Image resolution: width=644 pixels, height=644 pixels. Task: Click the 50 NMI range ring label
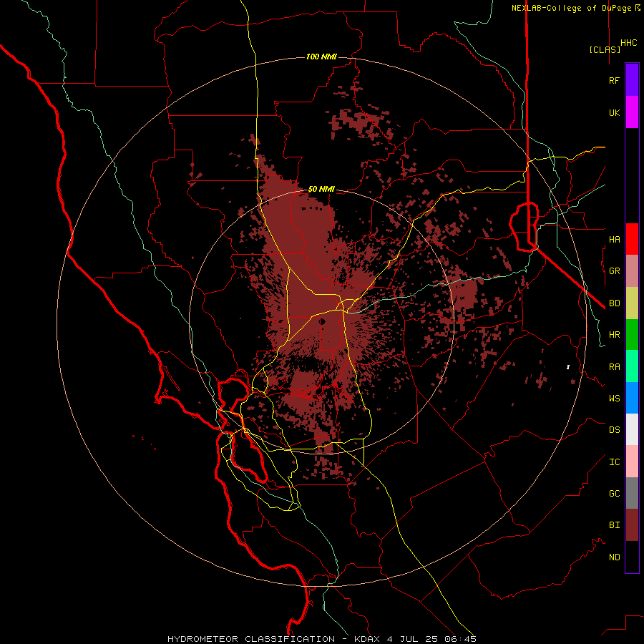pyautogui.click(x=321, y=190)
